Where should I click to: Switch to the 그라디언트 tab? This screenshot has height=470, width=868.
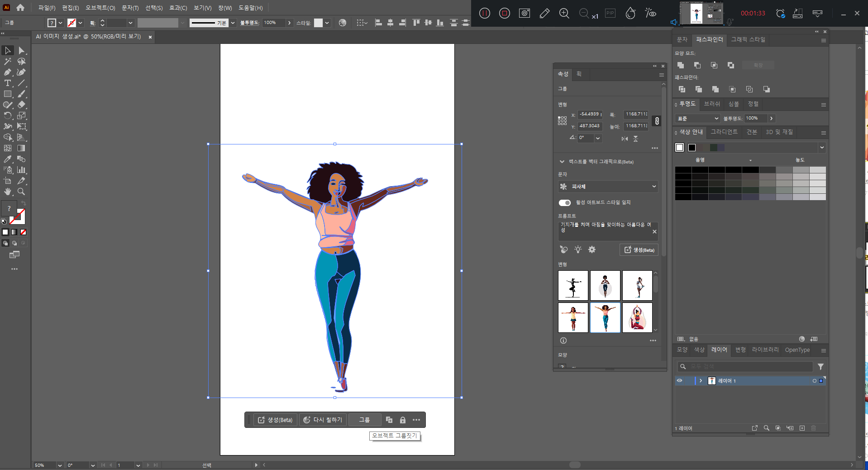pyautogui.click(x=724, y=132)
